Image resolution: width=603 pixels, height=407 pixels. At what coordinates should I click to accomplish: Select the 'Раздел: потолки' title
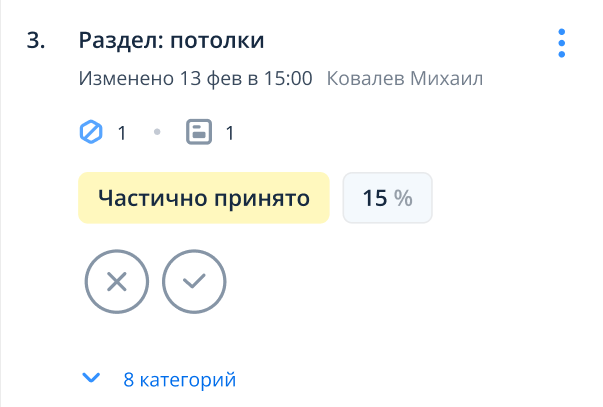pos(171,41)
